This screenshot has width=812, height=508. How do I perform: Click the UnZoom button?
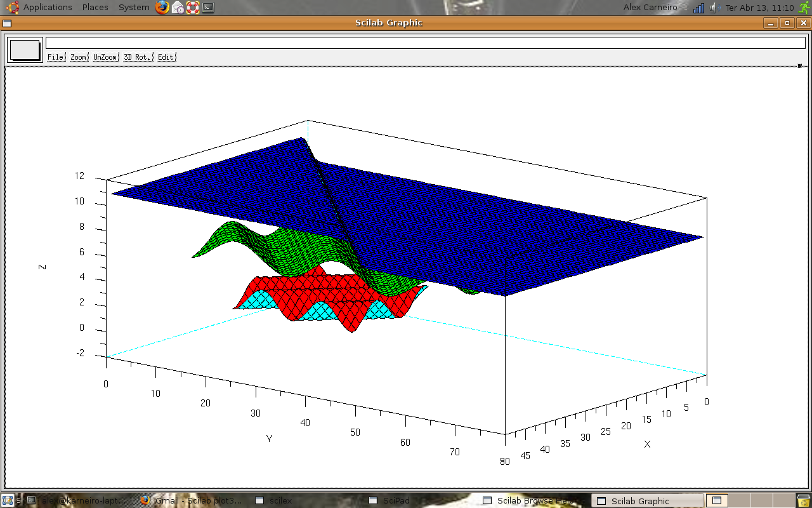click(104, 57)
